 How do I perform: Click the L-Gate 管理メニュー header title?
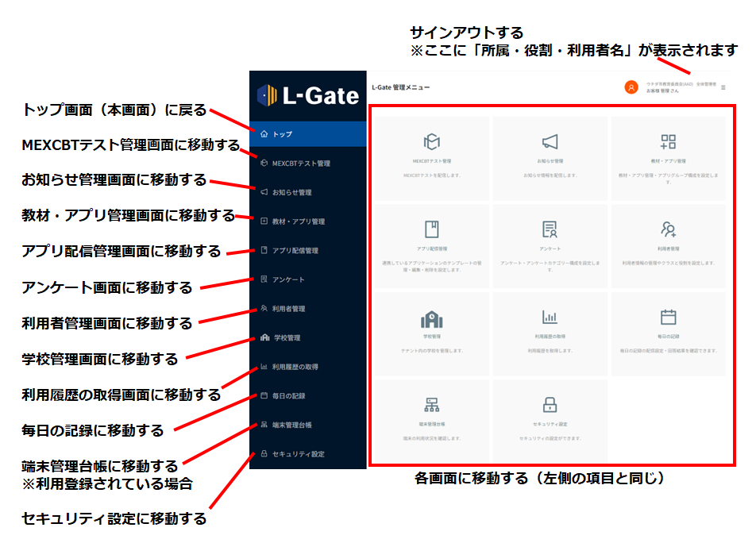pyautogui.click(x=400, y=87)
